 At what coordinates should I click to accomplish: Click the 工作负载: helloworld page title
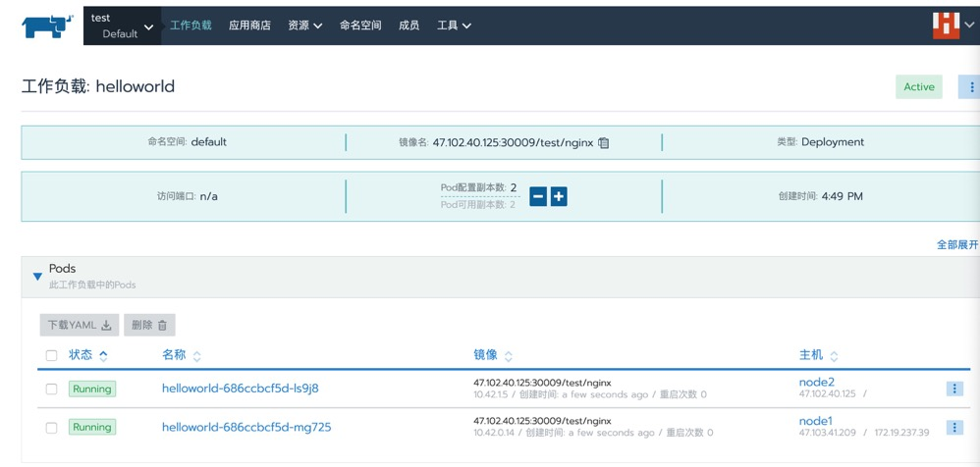point(98,86)
